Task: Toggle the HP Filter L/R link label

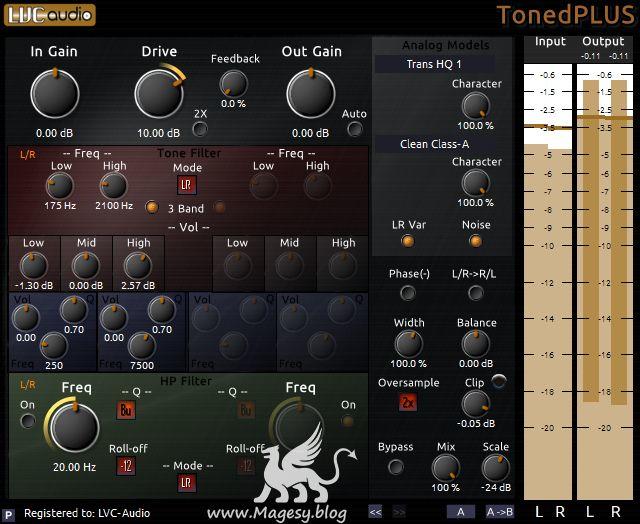Action: 28,385
